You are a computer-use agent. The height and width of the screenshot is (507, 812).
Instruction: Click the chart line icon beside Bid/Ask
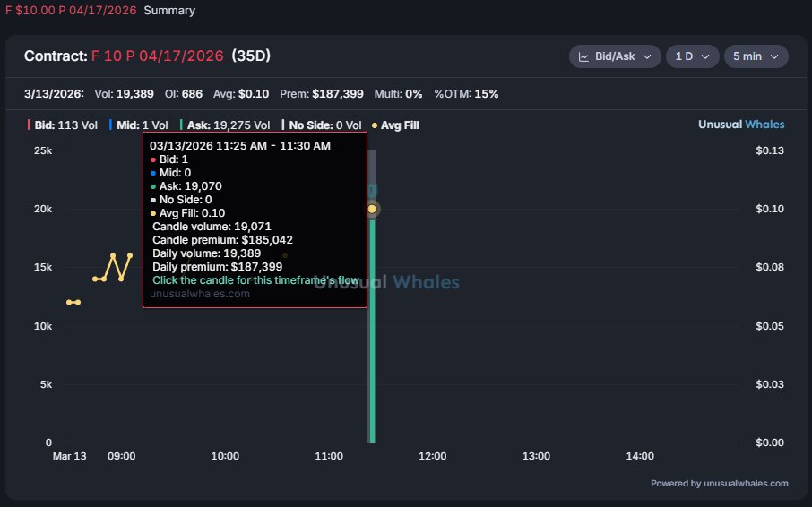tap(583, 57)
